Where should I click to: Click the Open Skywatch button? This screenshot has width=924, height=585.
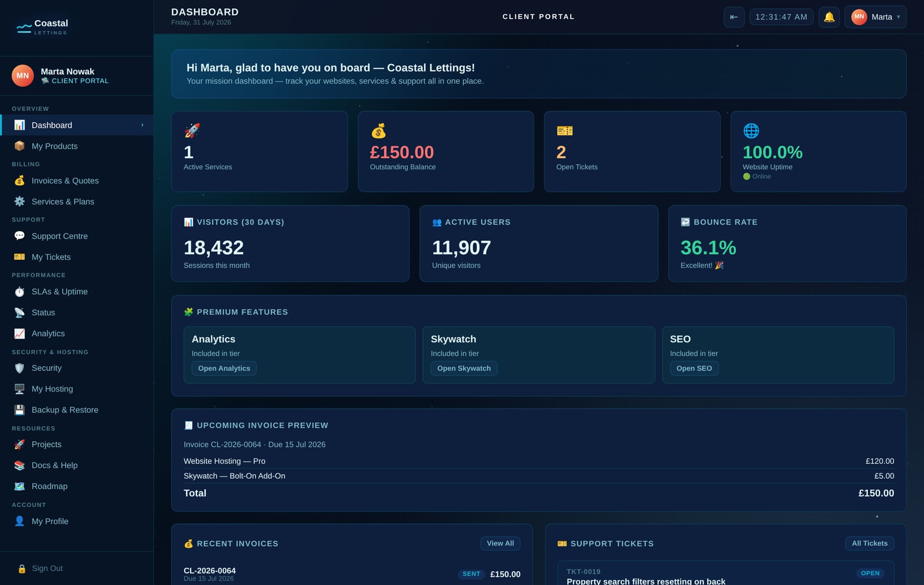click(x=464, y=368)
